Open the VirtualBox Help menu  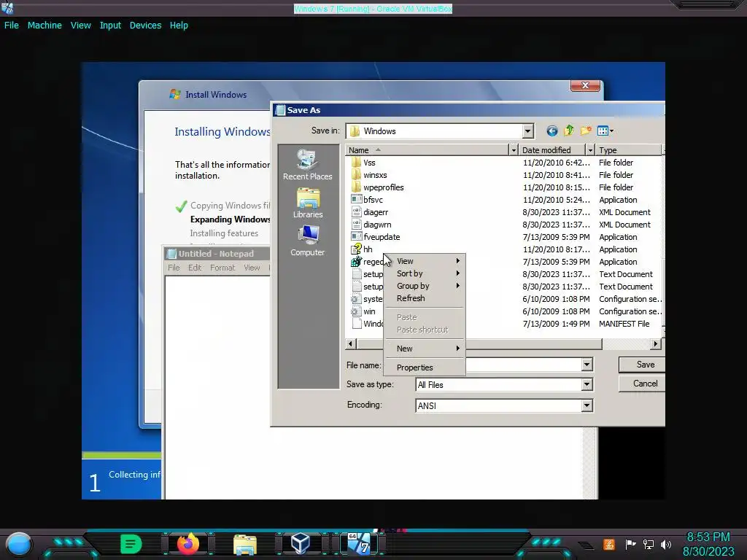179,26
